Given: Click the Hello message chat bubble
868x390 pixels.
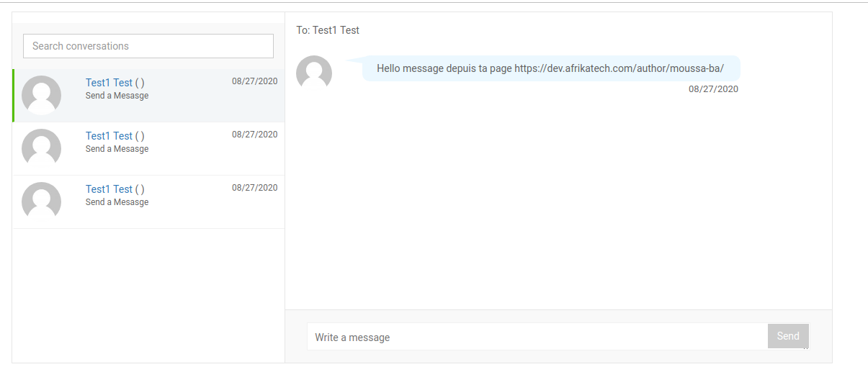Looking at the screenshot, I should click(x=550, y=68).
